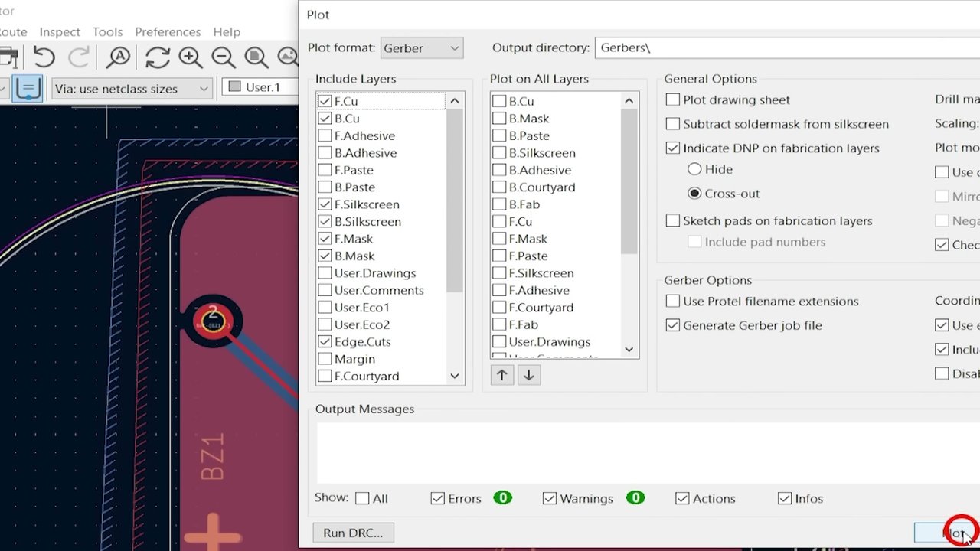This screenshot has width=980, height=551.
Task: Click the scroll-up arrow of Include Layers list
Action: pyautogui.click(x=455, y=101)
